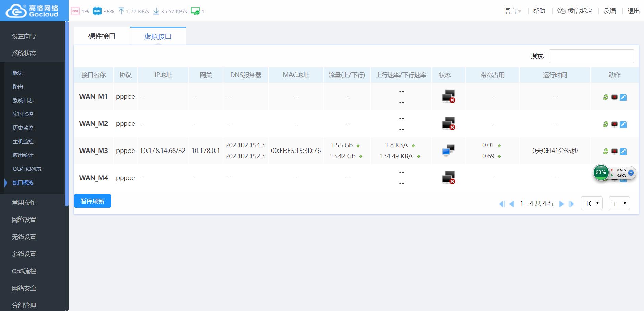The height and width of the screenshot is (311, 644).
Task: Click the disconnect monitor icon for WAN_M2
Action: coord(615,124)
